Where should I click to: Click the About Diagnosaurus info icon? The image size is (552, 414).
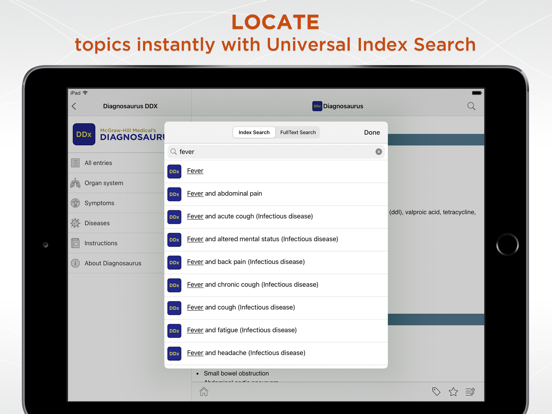(x=75, y=263)
